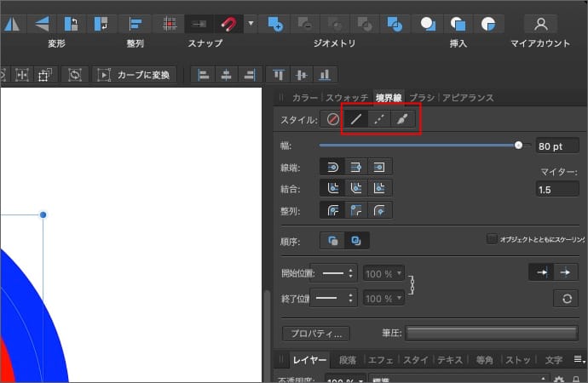Switch to the スウォッチ (Swatches) tab
Screen dimensions: 588x383
347,98
